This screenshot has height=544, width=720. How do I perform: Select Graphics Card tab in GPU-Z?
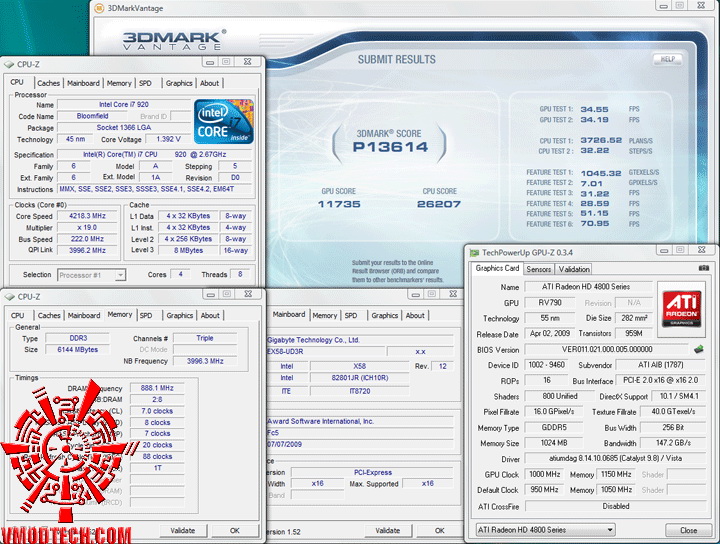pos(497,268)
